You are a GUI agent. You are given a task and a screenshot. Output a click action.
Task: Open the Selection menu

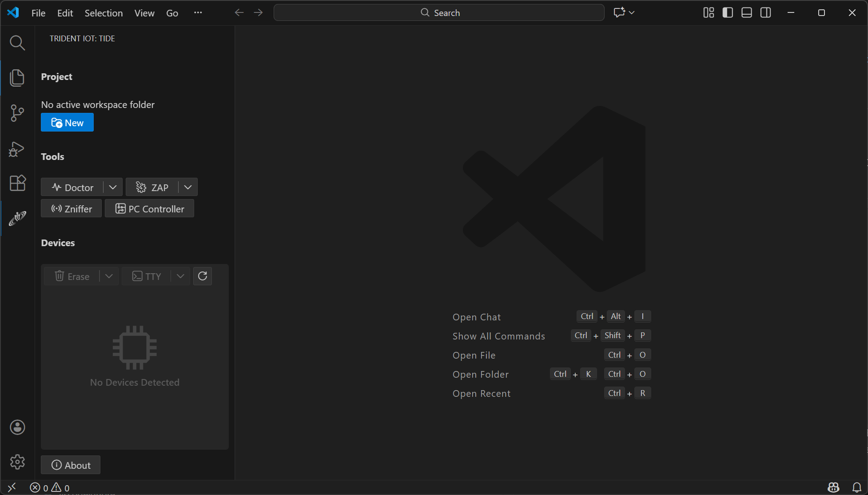104,13
